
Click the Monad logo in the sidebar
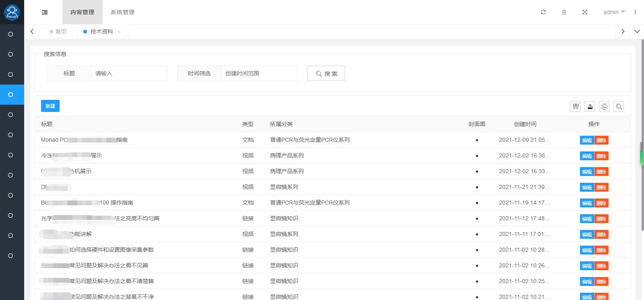point(12,12)
